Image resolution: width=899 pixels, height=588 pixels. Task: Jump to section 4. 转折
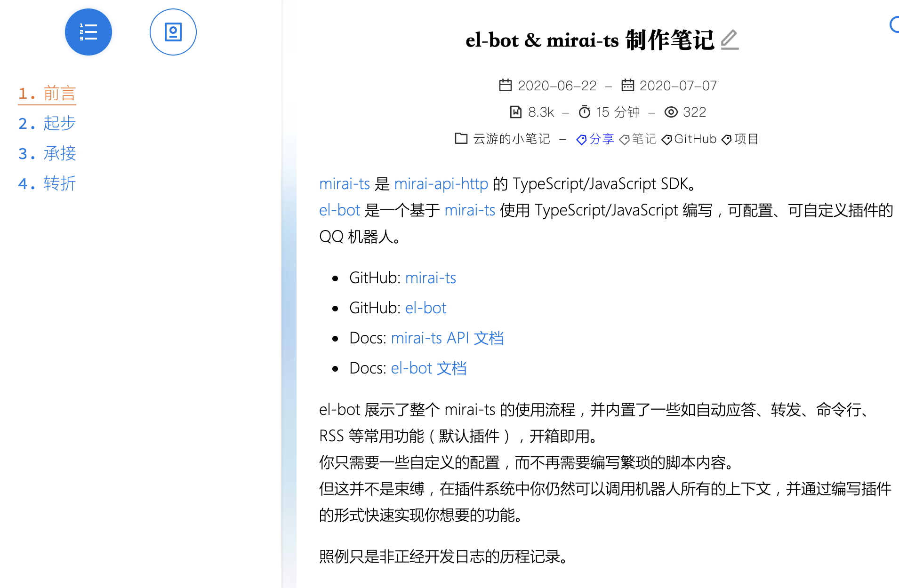[47, 183]
